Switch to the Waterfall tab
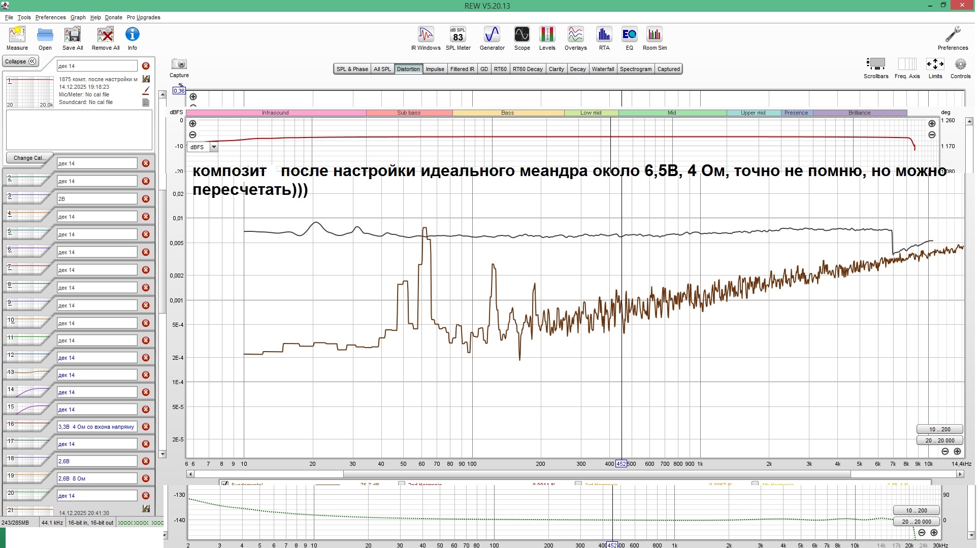 [603, 69]
